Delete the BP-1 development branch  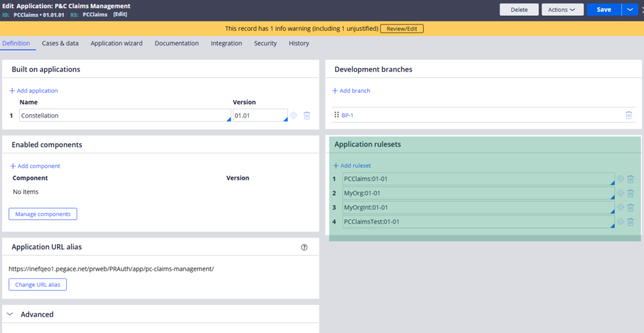tap(628, 115)
